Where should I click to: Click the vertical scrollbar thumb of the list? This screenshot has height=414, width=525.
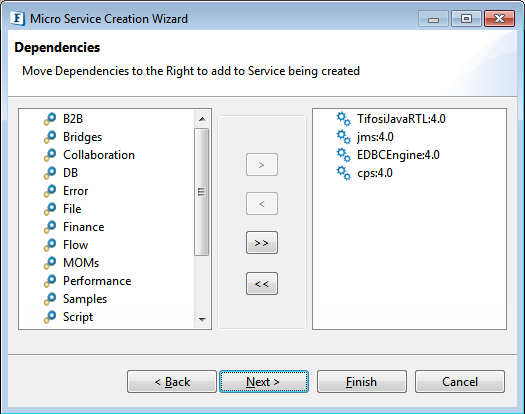[x=202, y=192]
